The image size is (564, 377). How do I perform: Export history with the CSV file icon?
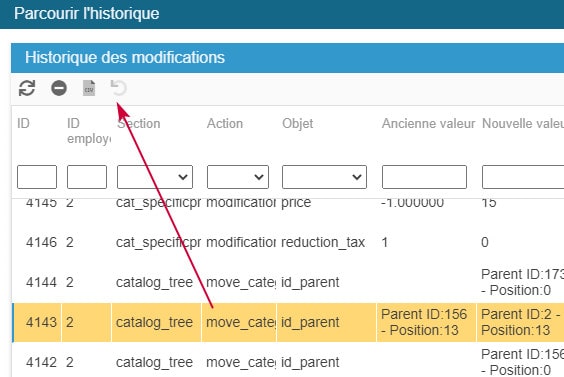[x=89, y=88]
